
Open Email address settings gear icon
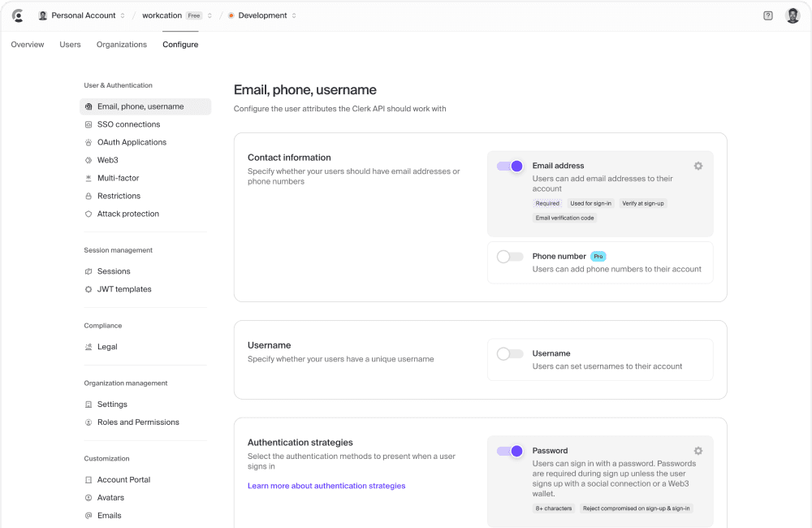(698, 166)
